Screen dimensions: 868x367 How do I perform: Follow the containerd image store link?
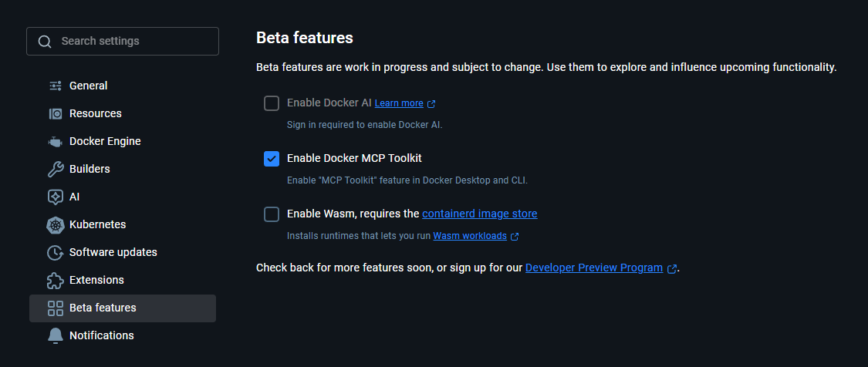tap(479, 214)
